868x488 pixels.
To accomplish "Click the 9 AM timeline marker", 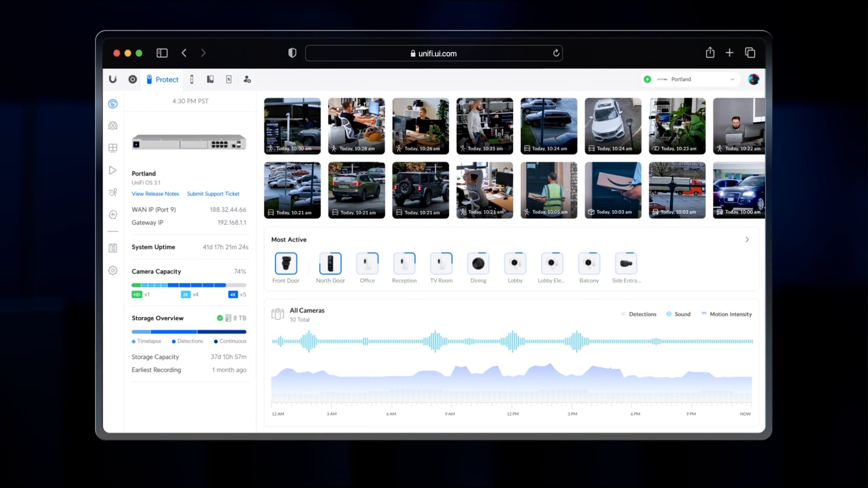I will pos(450,414).
